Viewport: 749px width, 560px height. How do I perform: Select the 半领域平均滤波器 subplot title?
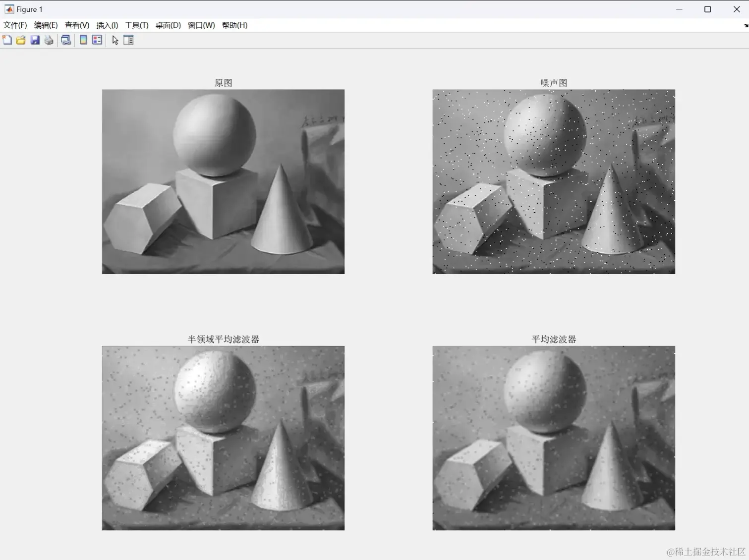click(x=224, y=339)
